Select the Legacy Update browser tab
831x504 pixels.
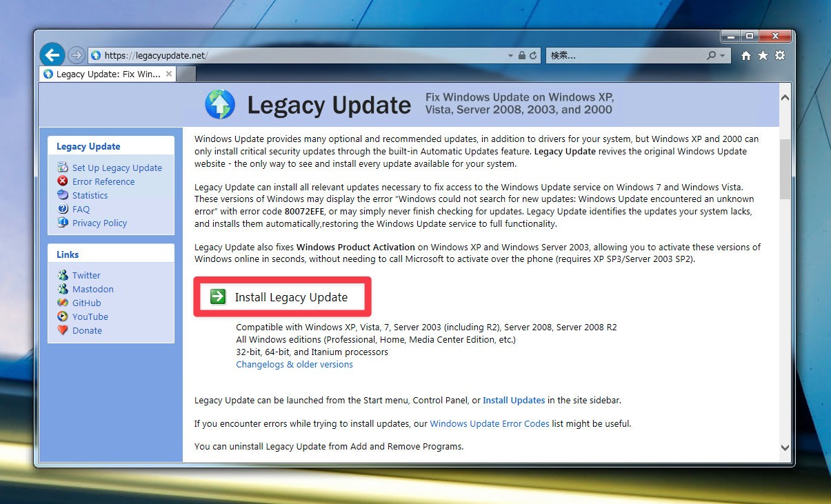tap(102, 74)
